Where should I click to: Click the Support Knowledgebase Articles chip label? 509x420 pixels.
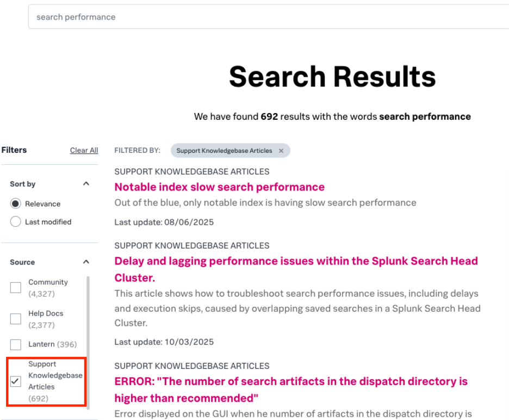(x=224, y=151)
